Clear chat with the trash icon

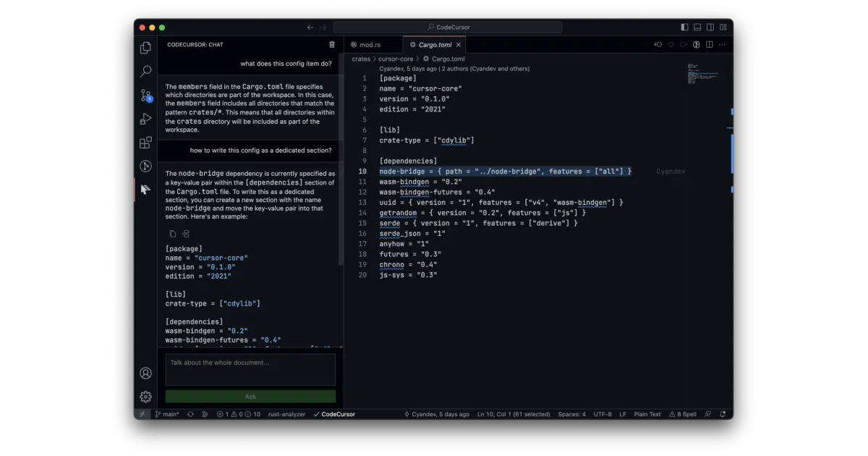point(332,45)
